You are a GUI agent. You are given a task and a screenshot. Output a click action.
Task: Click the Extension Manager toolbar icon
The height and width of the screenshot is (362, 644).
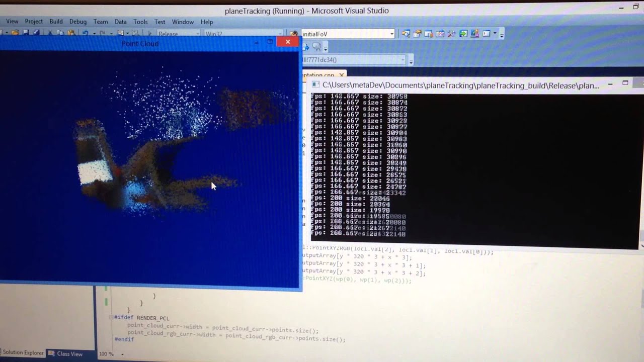[x=475, y=34]
